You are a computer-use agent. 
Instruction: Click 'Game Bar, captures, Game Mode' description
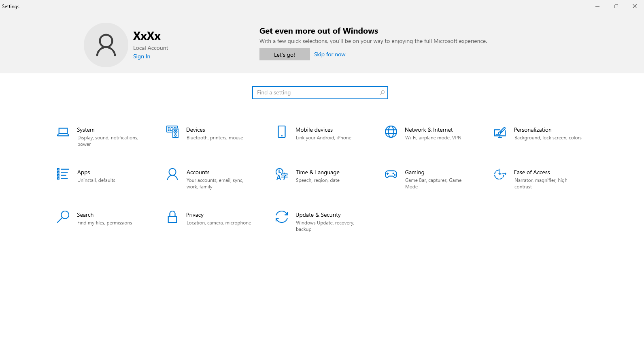[x=433, y=184]
